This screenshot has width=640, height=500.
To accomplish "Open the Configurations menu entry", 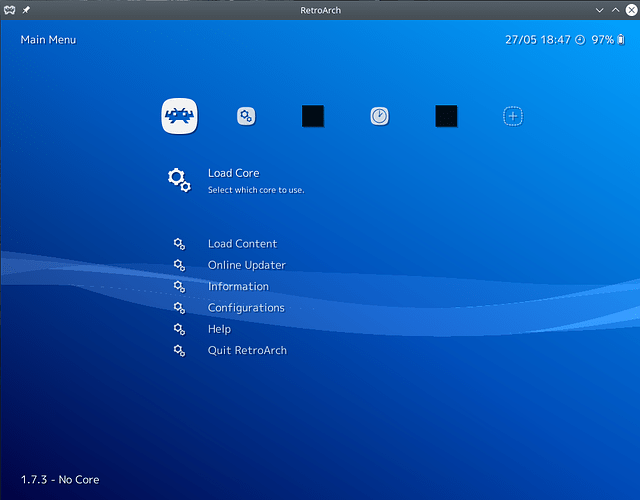I will point(246,308).
